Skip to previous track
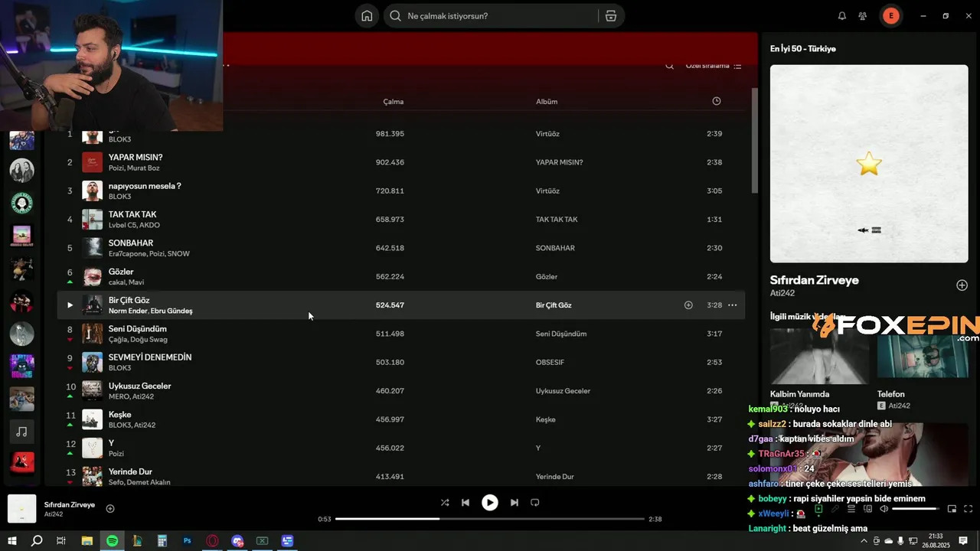The height and width of the screenshot is (551, 980). [465, 503]
